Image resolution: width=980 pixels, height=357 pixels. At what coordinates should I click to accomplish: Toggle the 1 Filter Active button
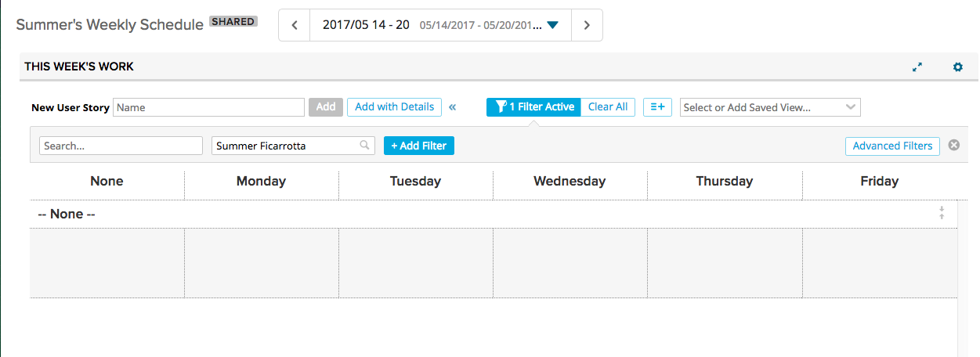pyautogui.click(x=533, y=107)
